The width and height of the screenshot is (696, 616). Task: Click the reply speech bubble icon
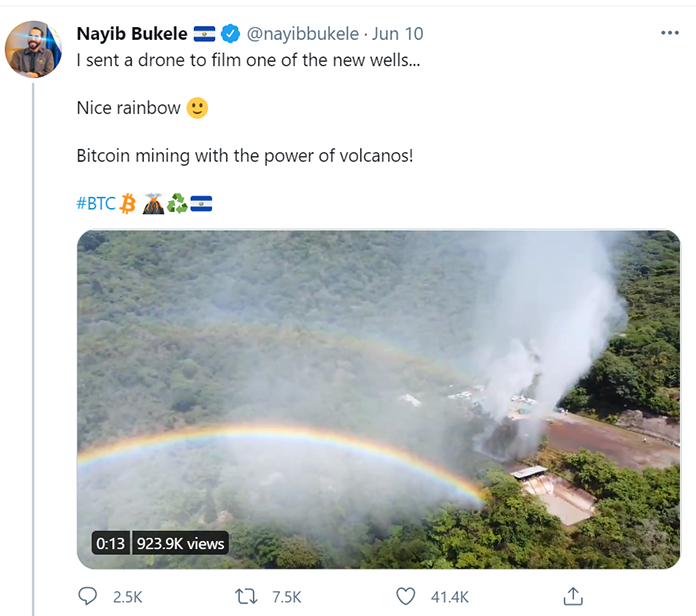click(88, 596)
